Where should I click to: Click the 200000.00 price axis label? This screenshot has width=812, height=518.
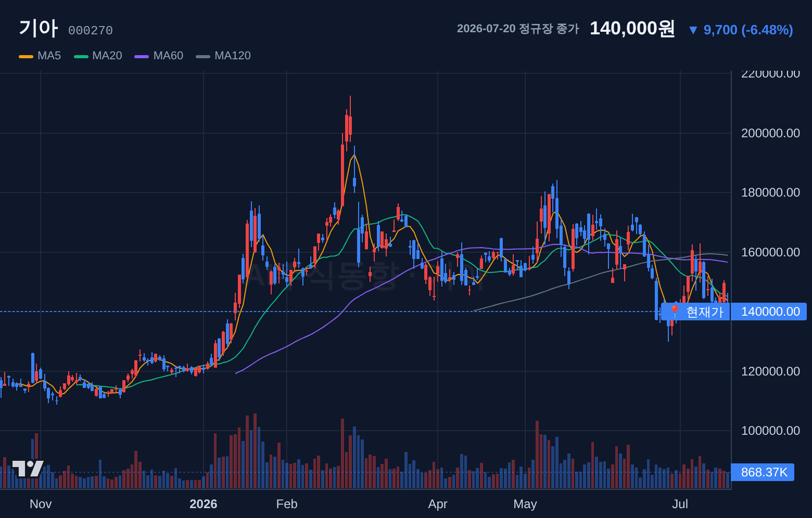click(x=770, y=133)
